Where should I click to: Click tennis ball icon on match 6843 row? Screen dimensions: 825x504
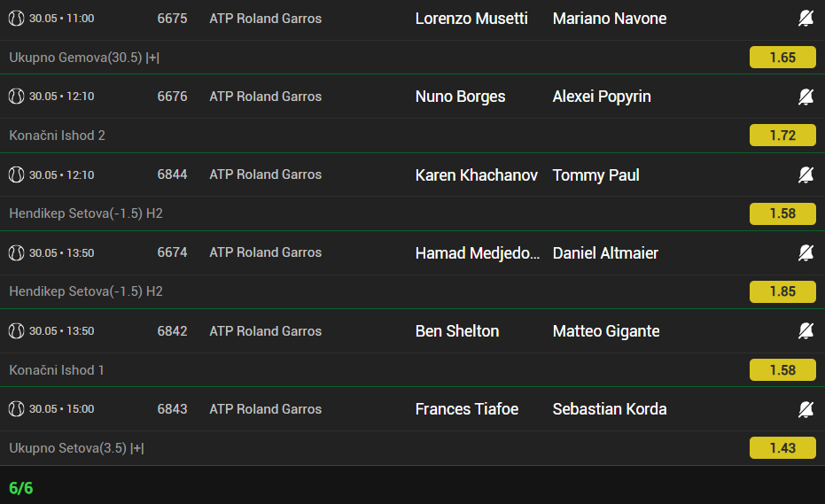click(16, 408)
